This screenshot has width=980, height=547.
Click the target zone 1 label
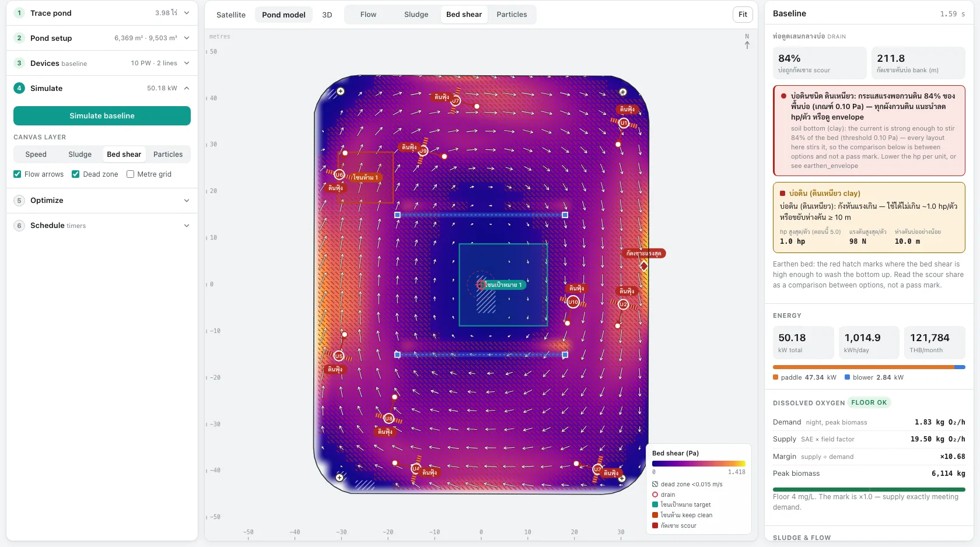click(x=504, y=285)
